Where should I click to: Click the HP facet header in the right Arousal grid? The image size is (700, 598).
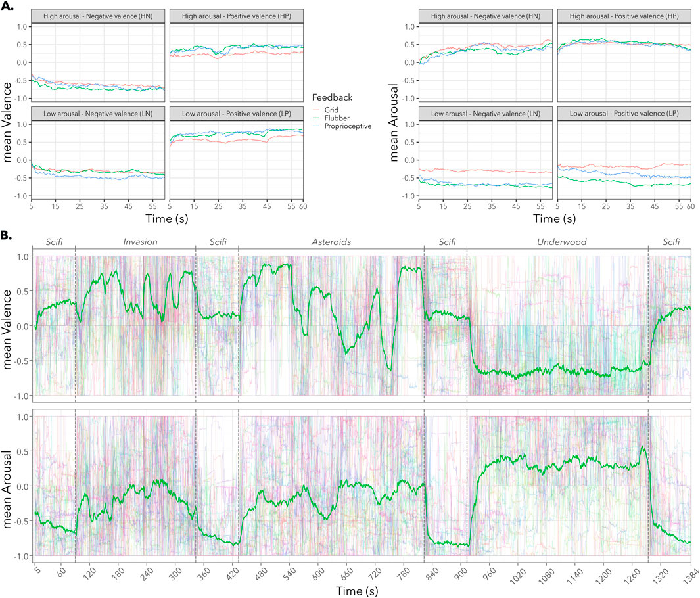(x=624, y=15)
